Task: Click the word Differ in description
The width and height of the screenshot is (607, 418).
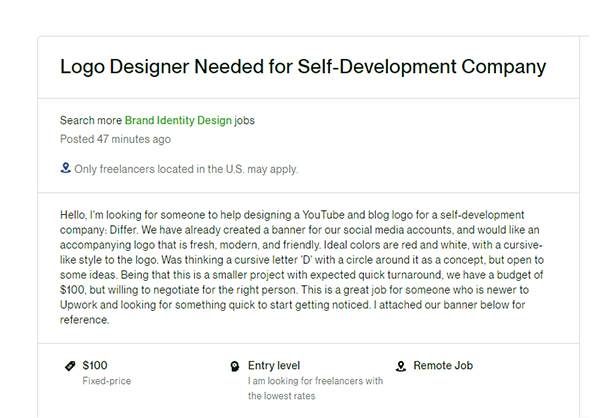Action: (x=123, y=230)
